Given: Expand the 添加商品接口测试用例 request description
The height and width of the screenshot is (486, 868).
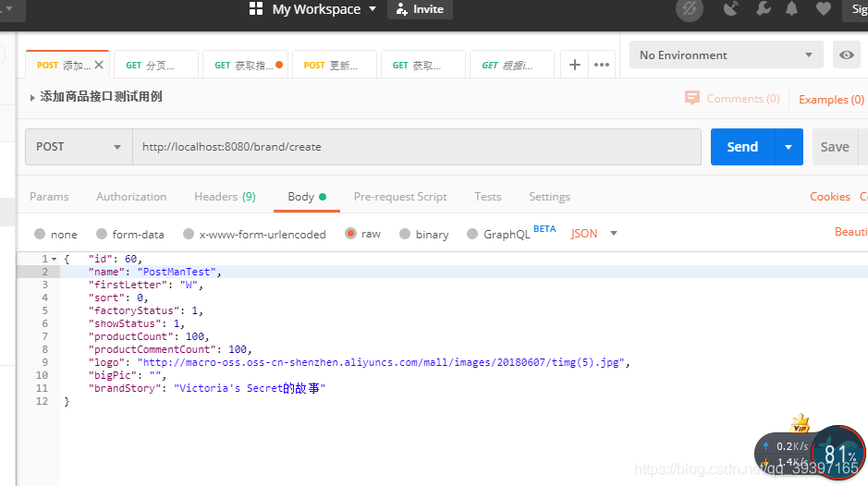Looking at the screenshot, I should (32, 97).
